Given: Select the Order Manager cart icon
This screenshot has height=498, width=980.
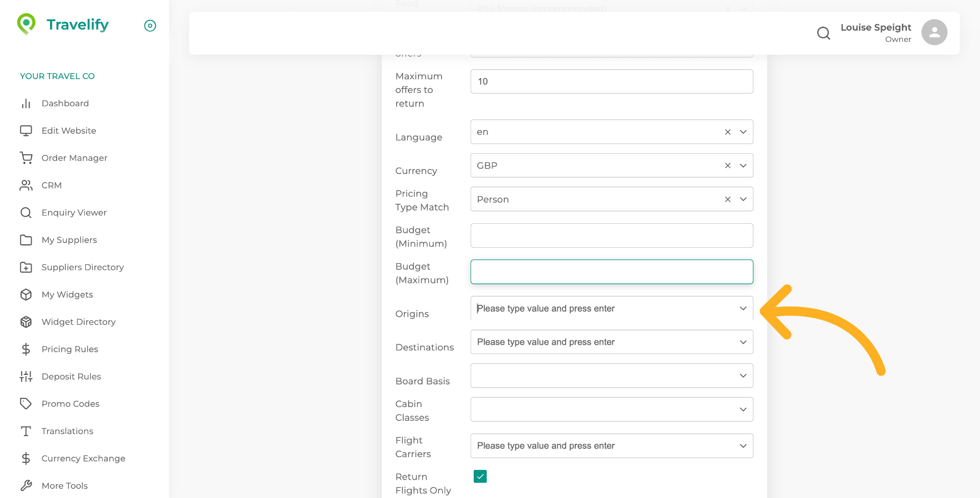Looking at the screenshot, I should (x=26, y=158).
